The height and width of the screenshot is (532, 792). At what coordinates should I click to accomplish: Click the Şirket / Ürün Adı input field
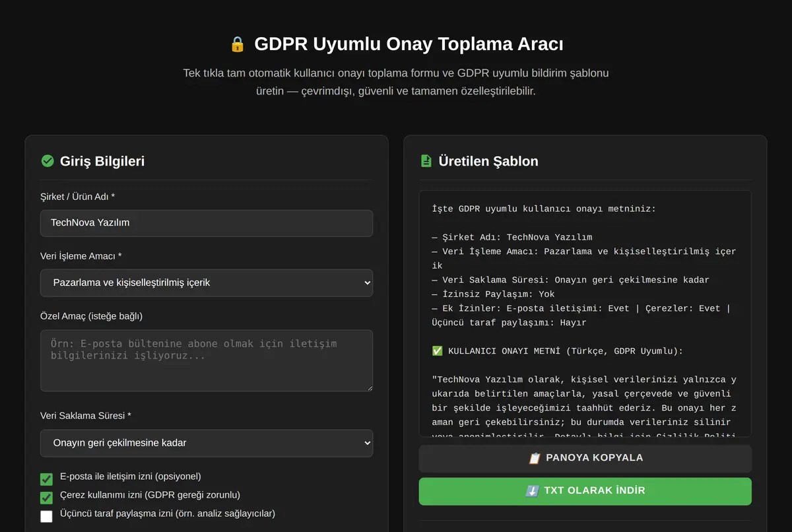click(207, 223)
